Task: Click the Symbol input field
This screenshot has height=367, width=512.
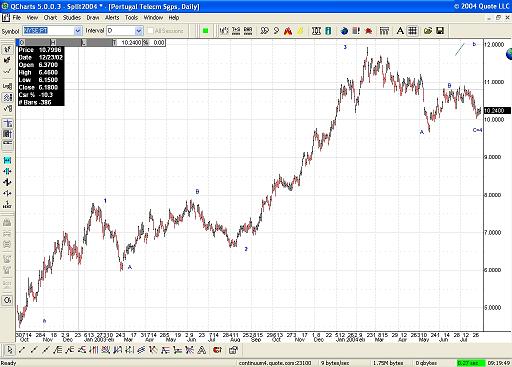Action: tap(48, 31)
